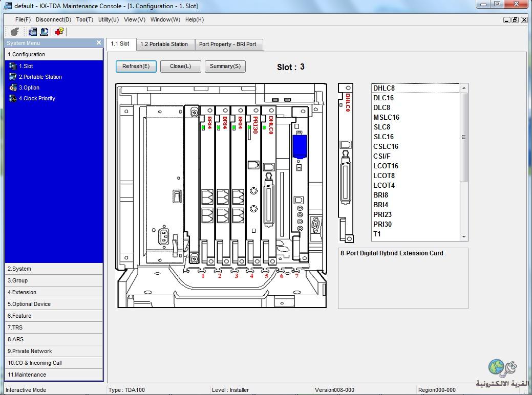Click the Summary(S) button
532x395 pixels.
[225, 66]
